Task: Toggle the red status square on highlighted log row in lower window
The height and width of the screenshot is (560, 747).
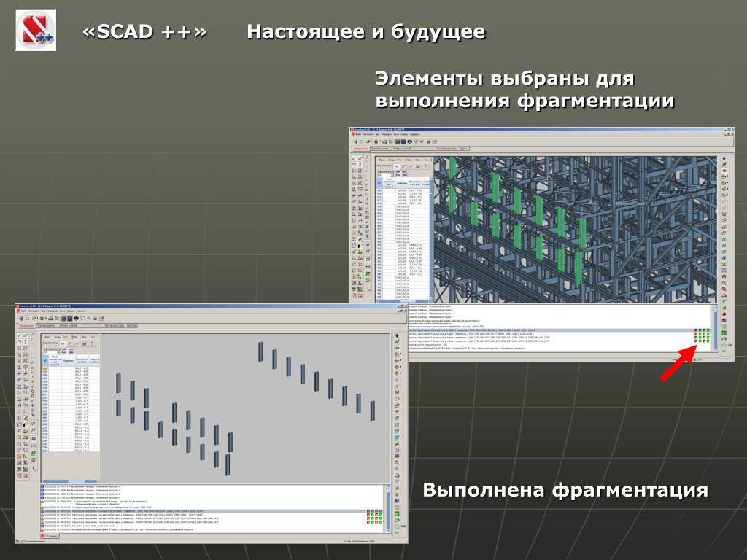Action: tap(369, 512)
